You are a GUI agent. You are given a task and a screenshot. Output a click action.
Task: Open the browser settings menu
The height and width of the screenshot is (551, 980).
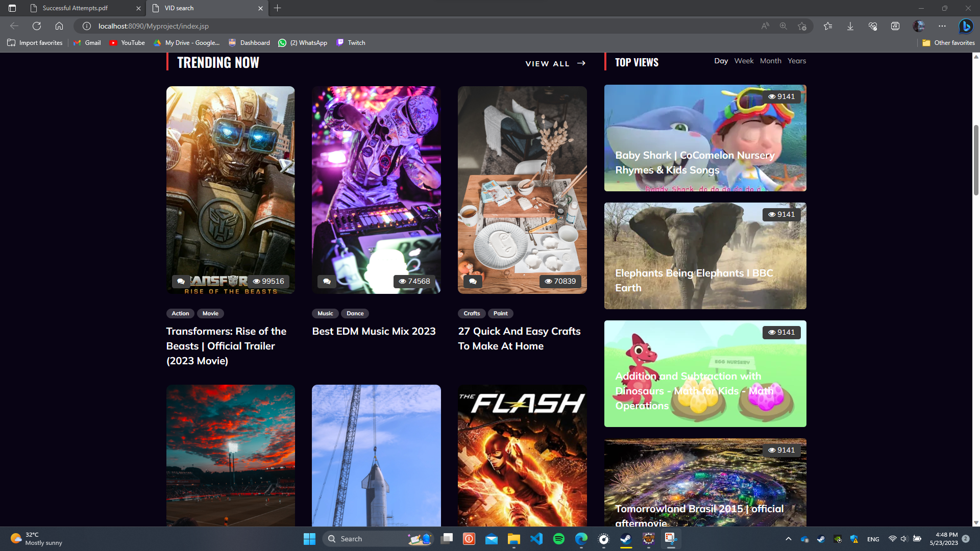[943, 26]
